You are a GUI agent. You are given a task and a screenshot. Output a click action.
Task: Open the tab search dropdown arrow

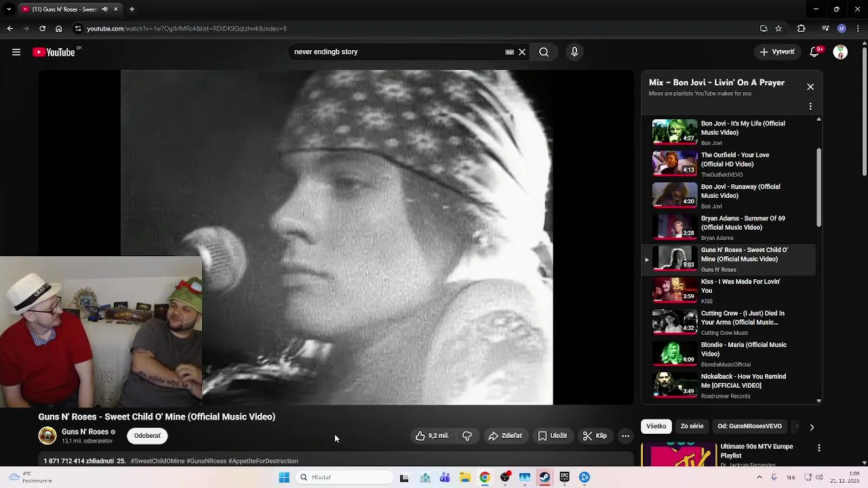pyautogui.click(x=9, y=9)
